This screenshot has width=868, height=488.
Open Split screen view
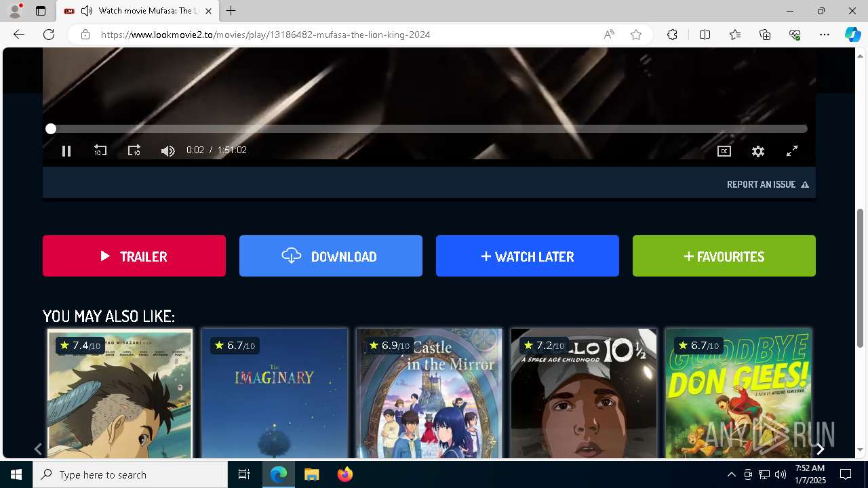tap(705, 35)
